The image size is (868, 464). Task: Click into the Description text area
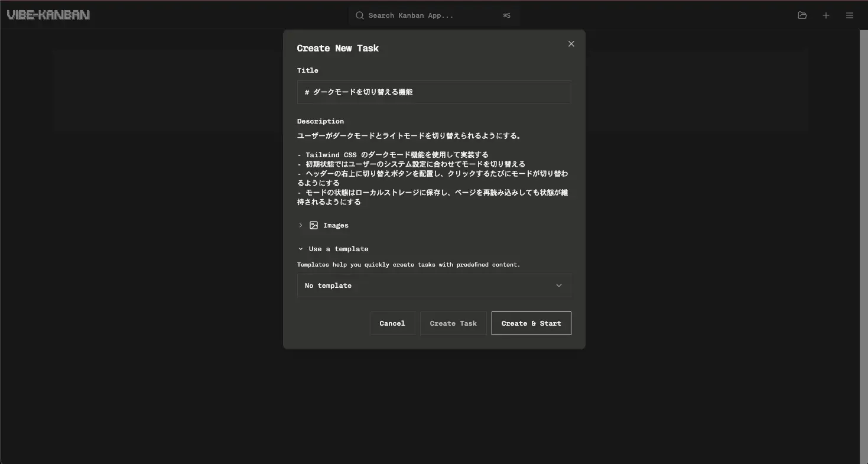[434, 169]
